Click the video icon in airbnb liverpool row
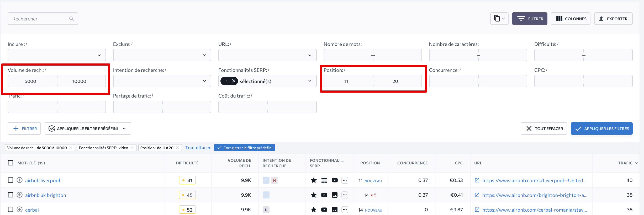 click(335, 180)
